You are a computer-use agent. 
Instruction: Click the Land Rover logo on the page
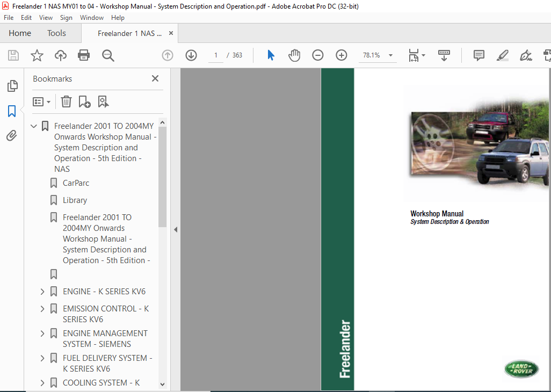[x=521, y=369]
